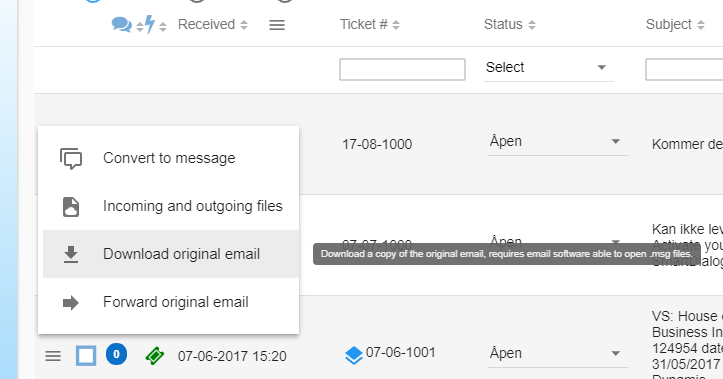Open the Status filter Select dropdown
Image resolution: width=723 pixels, height=379 pixels.
tap(548, 68)
